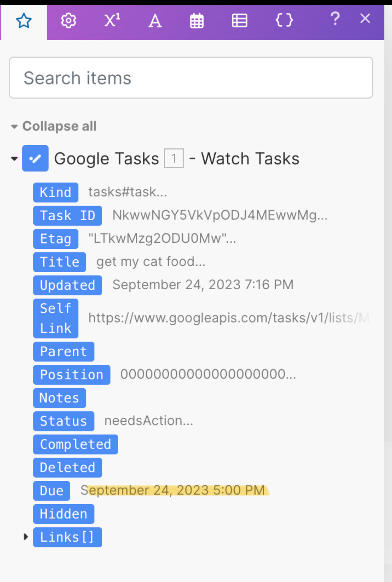Open the date and time calendar tab

pyautogui.click(x=197, y=21)
